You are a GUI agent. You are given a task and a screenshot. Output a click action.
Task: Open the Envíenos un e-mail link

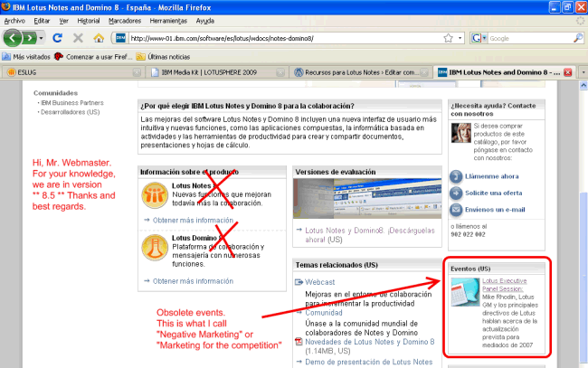pyautogui.click(x=495, y=210)
